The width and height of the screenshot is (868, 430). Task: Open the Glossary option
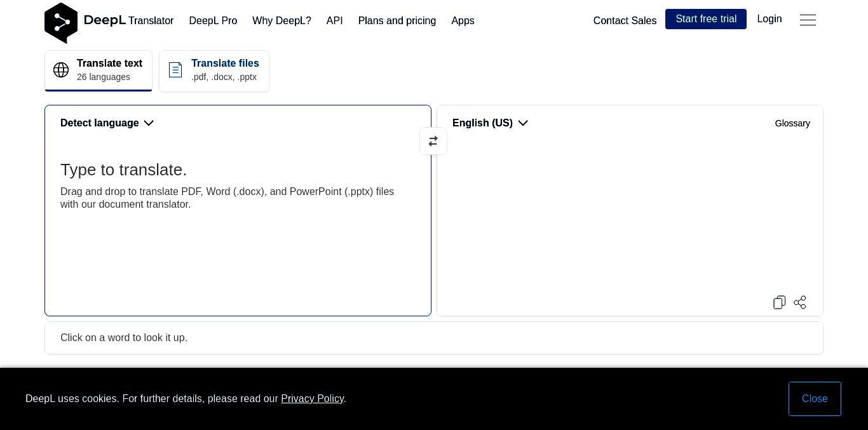coord(792,123)
